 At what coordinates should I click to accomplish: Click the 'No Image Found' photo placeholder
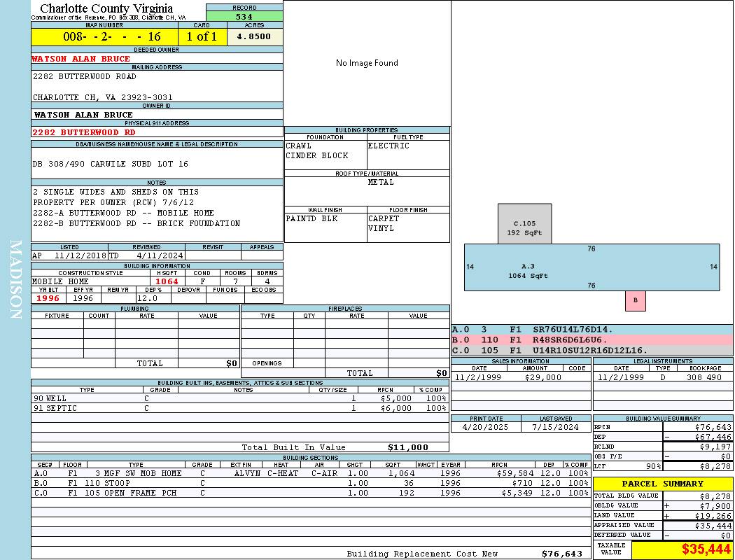367,63
